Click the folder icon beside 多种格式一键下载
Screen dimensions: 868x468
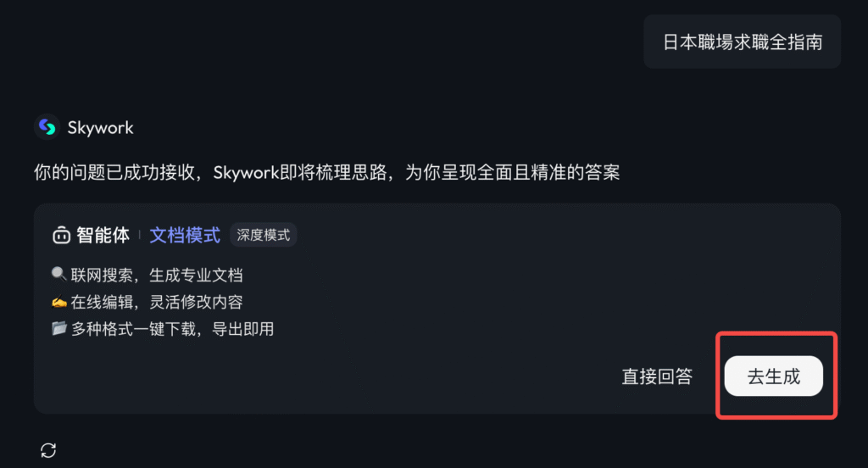pos(58,329)
